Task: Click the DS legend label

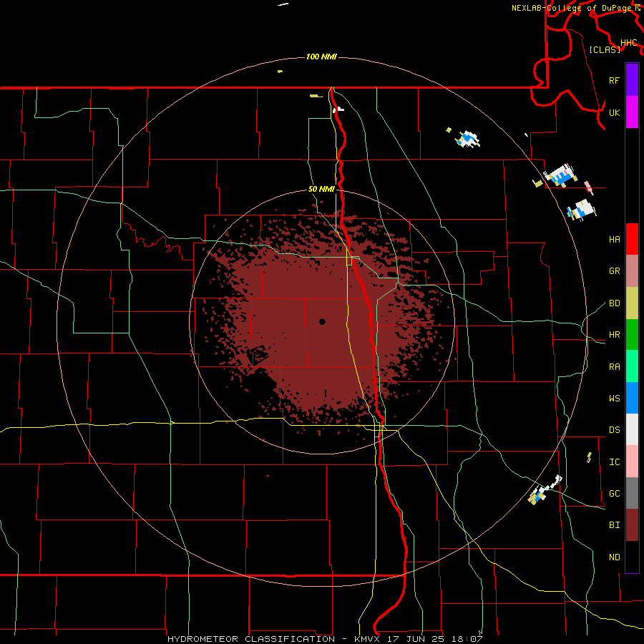Action: (614, 430)
